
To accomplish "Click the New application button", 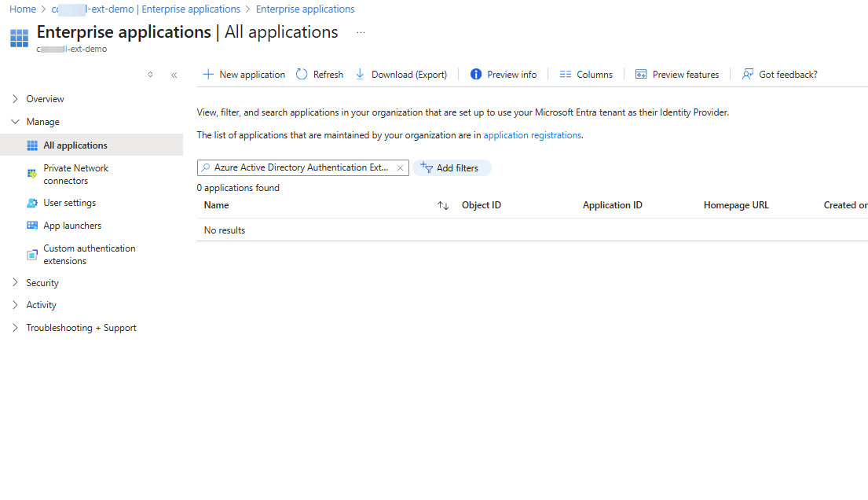I will [244, 74].
